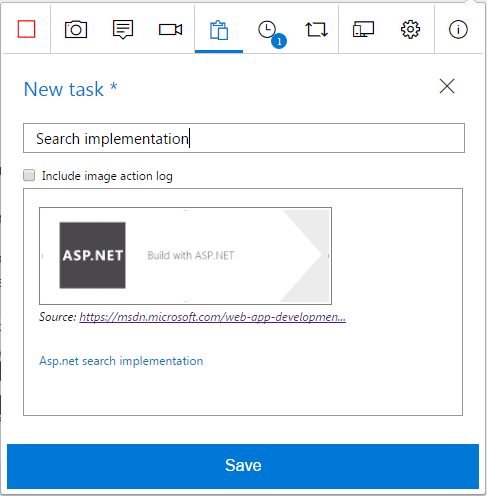Stop the session with red square icon
487x496 pixels.
pyautogui.click(x=26, y=29)
